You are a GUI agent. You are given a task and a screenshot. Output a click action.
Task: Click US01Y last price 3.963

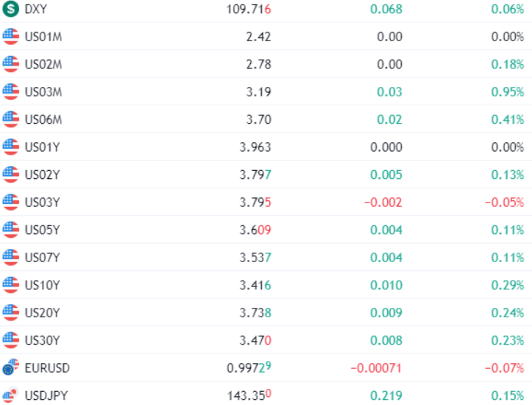pyautogui.click(x=255, y=147)
